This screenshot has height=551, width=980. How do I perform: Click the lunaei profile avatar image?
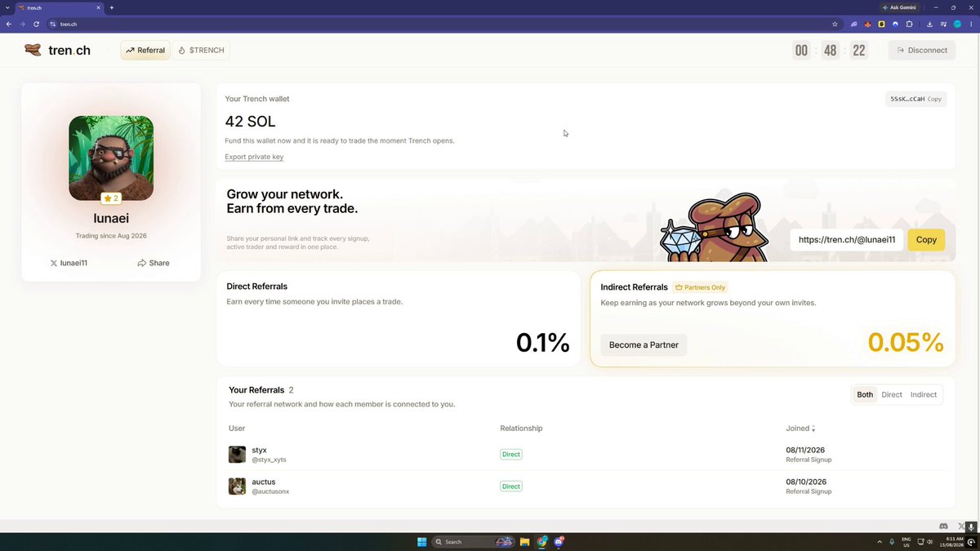point(111,158)
